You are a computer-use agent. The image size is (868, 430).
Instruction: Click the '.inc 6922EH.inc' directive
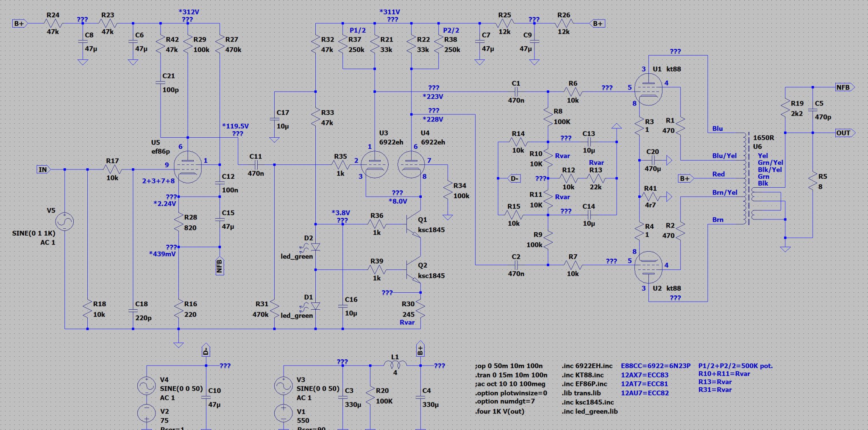(x=587, y=366)
